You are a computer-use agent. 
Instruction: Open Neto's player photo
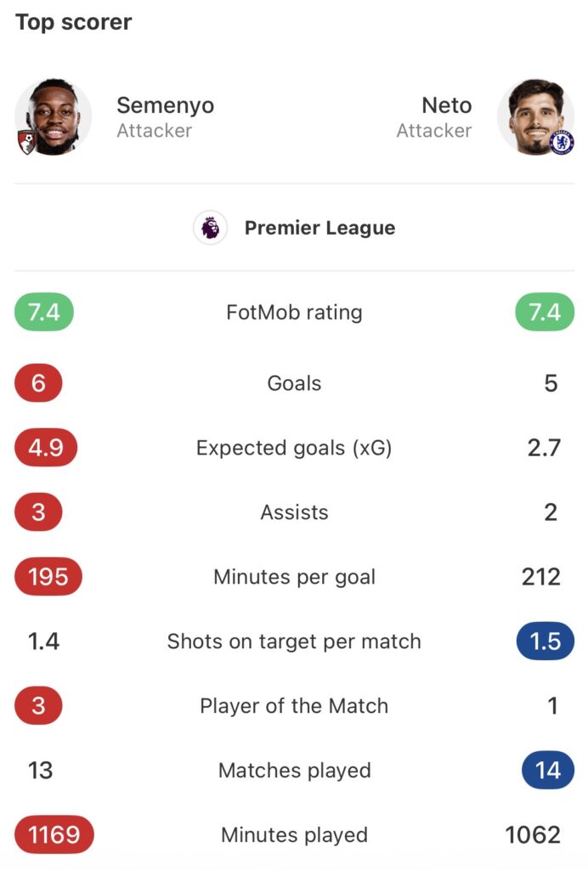534,116
